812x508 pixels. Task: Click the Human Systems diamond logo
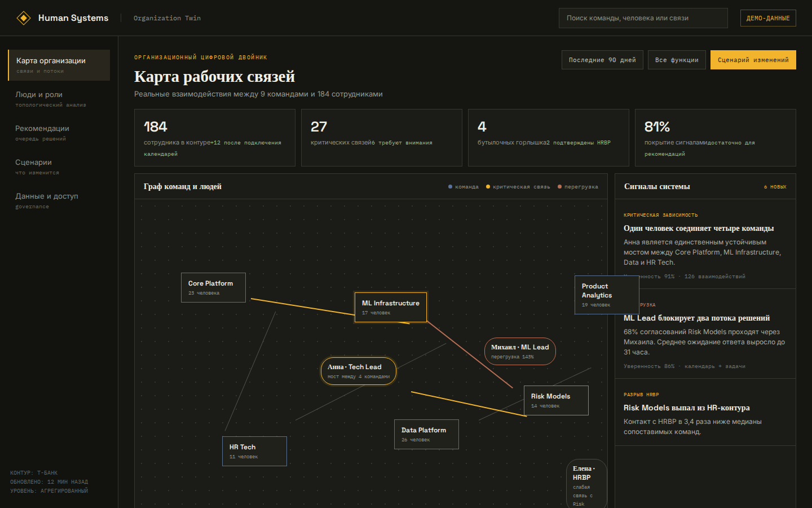23,18
